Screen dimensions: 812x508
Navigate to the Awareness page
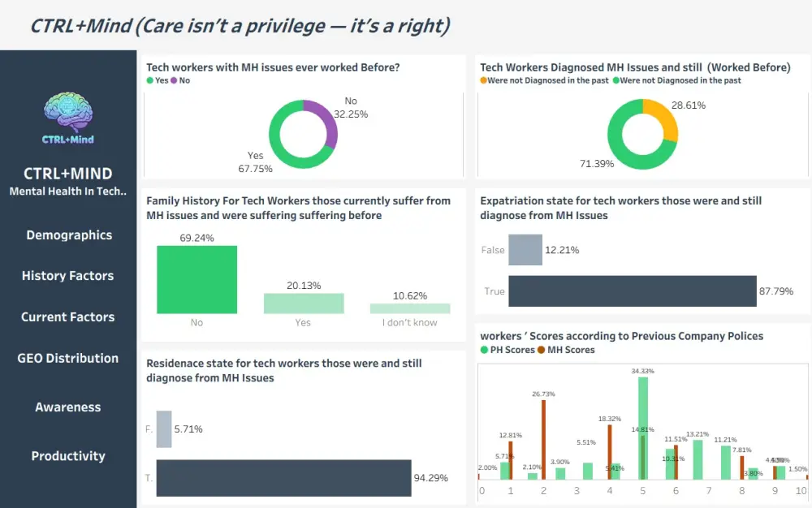click(68, 407)
